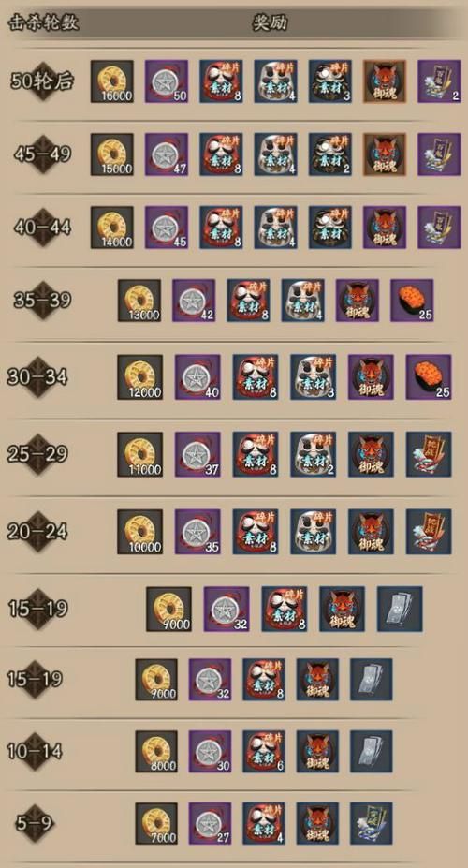Tap the 奖励 column header
468x868 pixels.
[x=271, y=23]
